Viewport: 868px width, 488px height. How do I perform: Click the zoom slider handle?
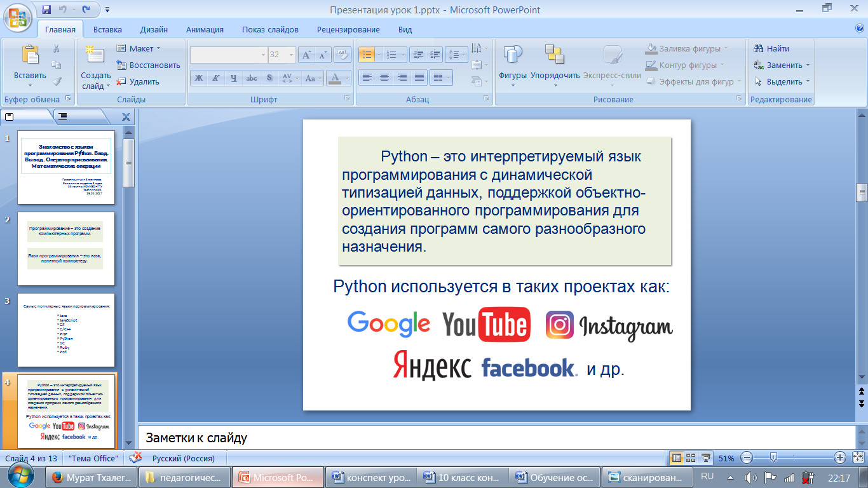point(773,457)
